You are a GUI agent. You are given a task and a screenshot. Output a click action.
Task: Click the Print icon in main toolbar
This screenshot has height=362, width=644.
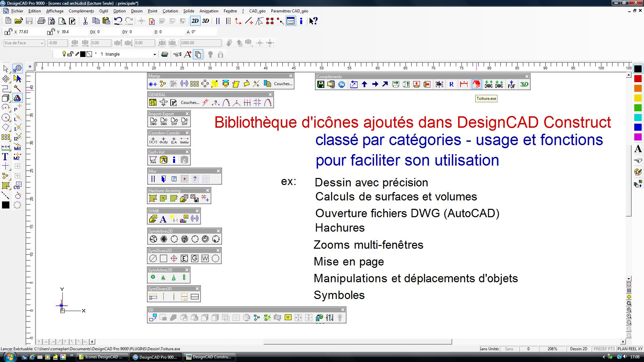(41, 21)
